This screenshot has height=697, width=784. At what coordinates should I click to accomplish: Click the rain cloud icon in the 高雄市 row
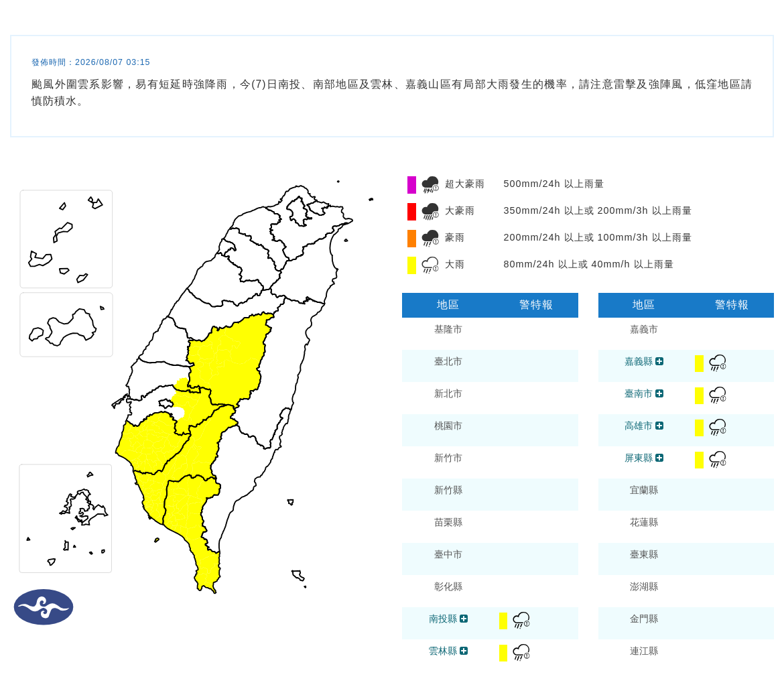(718, 428)
